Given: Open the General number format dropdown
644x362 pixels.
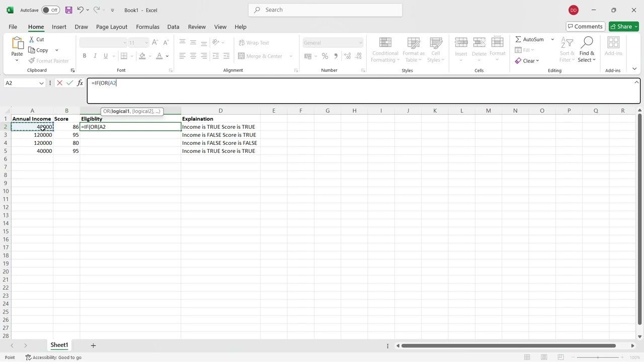Looking at the screenshot, I should (360, 43).
